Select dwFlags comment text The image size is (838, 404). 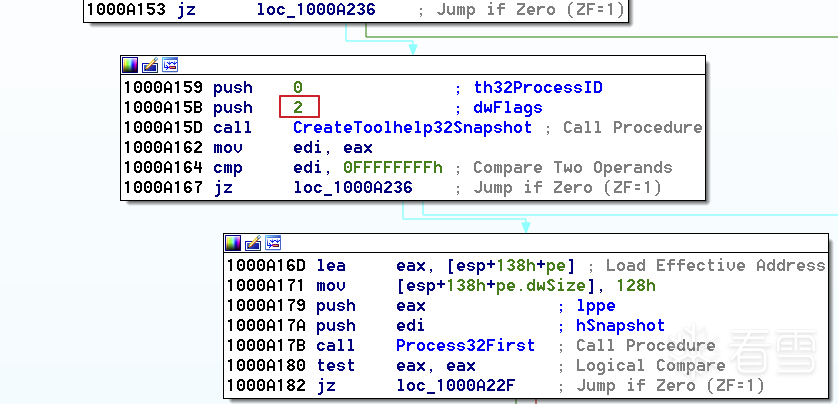point(508,108)
